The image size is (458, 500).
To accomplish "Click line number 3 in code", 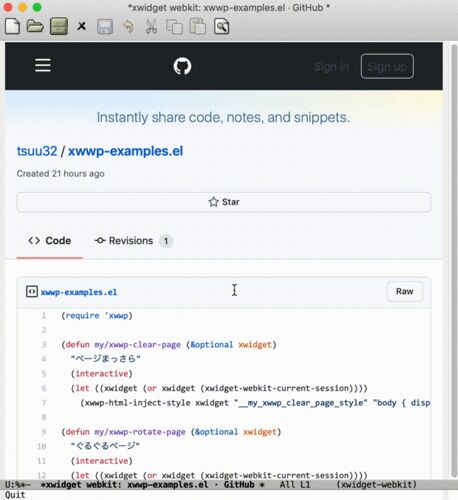I will click(44, 344).
